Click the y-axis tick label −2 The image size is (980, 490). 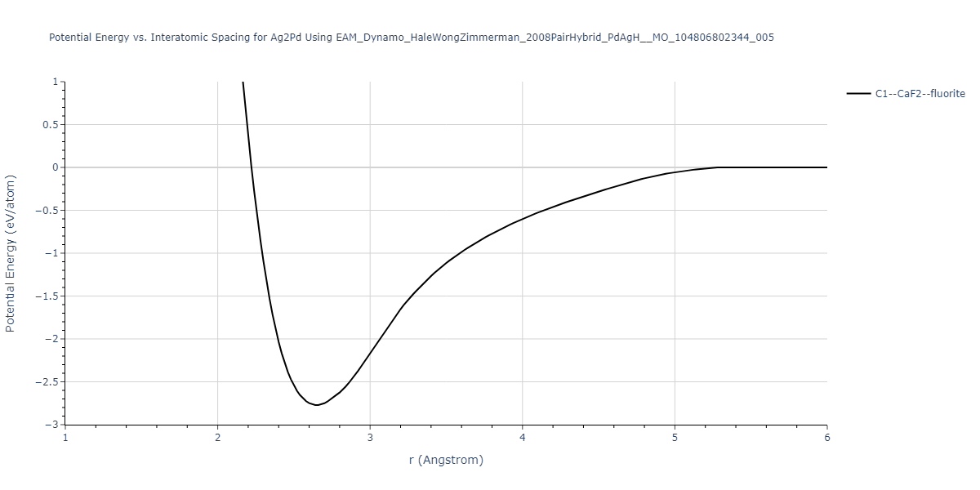tap(51, 339)
